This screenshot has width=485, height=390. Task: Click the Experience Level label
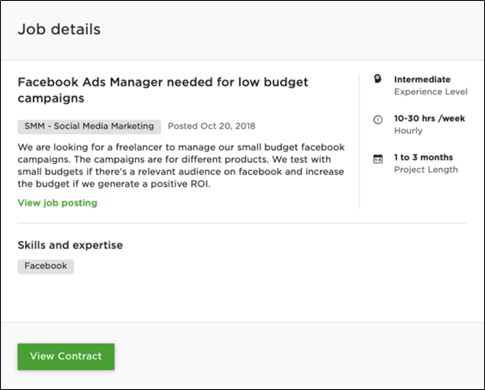431,92
